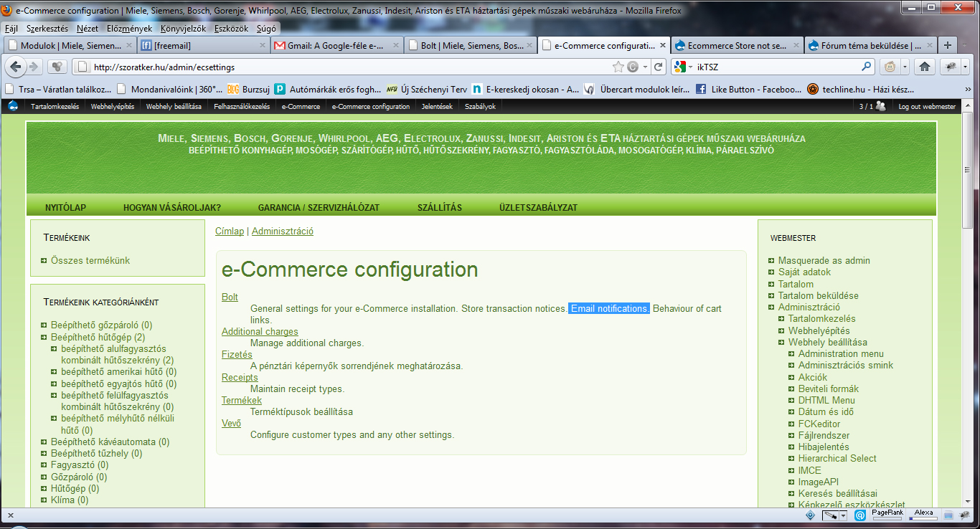Viewport: 980px width, 529px height.
Task: Activate the ColorZilla eyedropper in the status bar
Action: 830,515
